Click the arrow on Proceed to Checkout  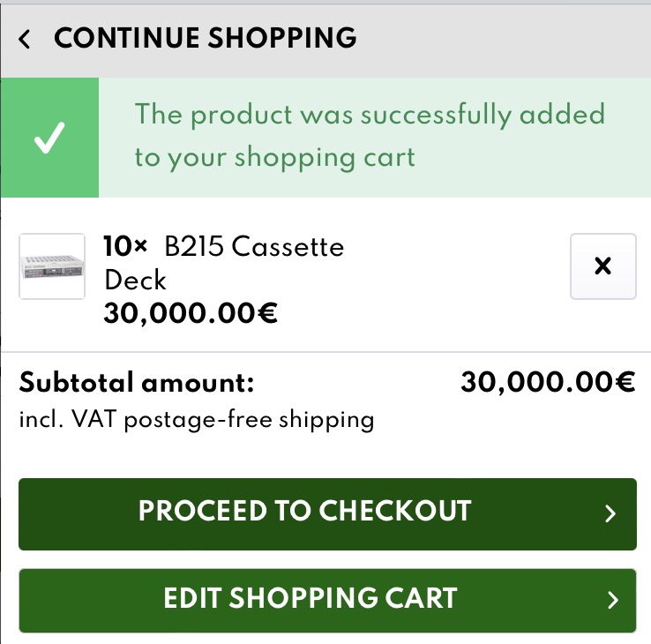610,514
